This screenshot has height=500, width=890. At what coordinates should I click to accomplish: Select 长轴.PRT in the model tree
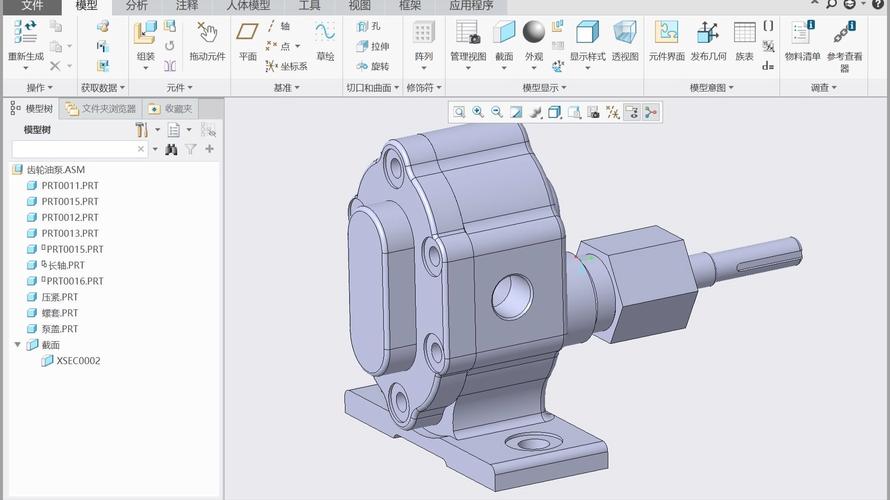coord(66,265)
